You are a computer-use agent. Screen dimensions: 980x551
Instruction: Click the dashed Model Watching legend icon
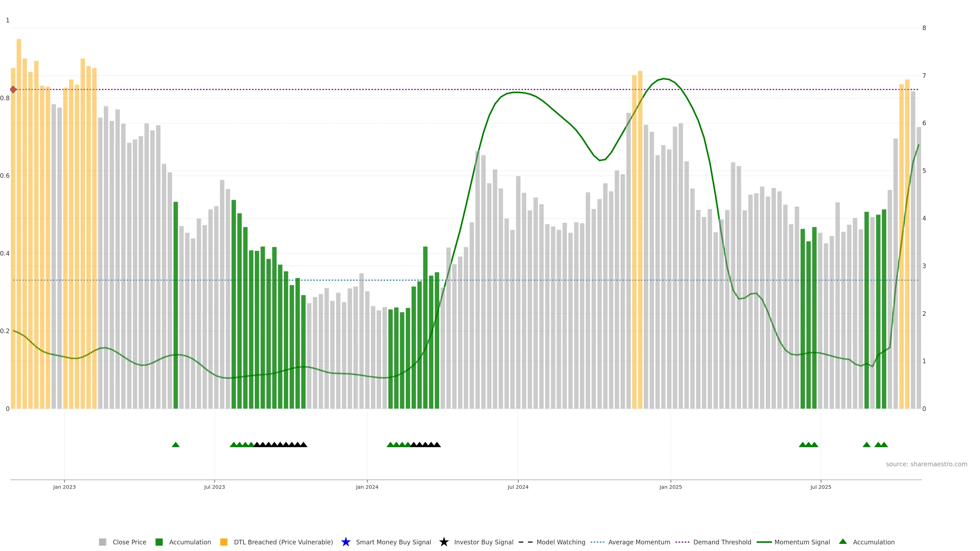[525, 542]
